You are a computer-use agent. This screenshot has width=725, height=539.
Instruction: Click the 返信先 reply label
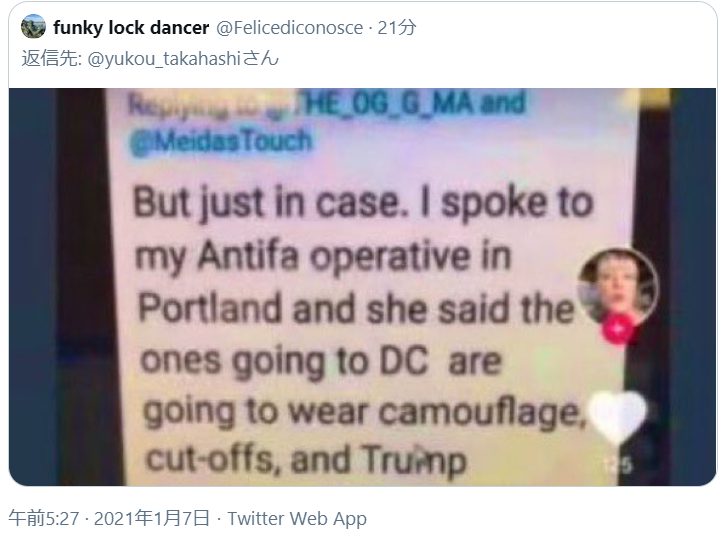[51, 59]
